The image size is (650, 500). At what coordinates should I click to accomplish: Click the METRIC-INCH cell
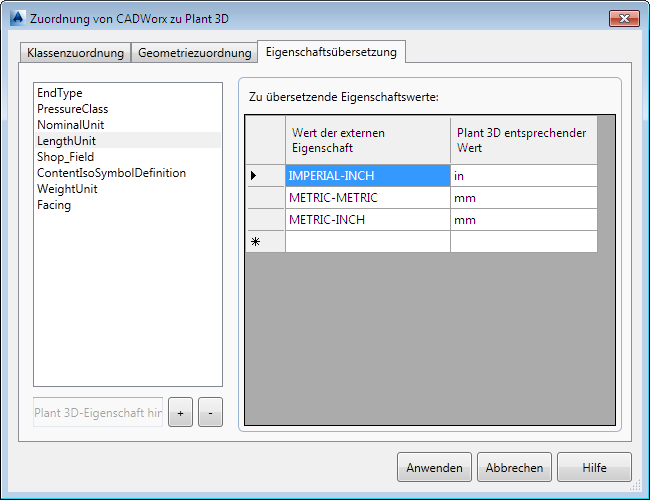[368, 219]
